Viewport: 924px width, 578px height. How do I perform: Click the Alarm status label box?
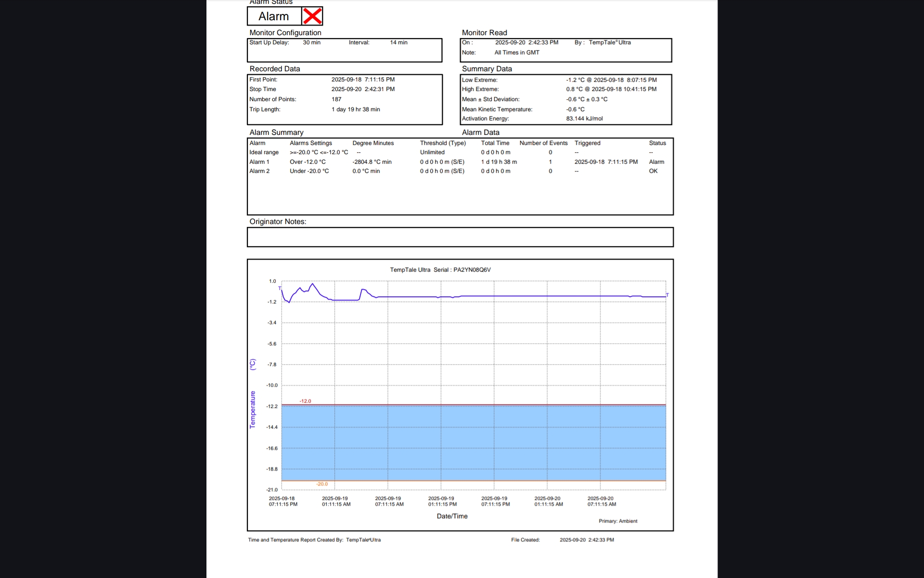tap(274, 16)
